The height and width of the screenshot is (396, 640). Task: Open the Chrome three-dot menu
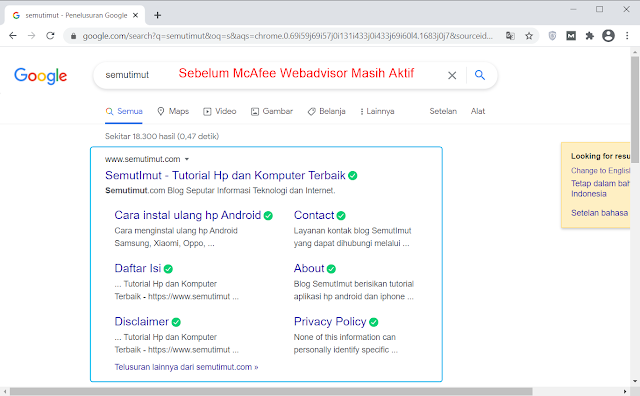pyautogui.click(x=627, y=36)
